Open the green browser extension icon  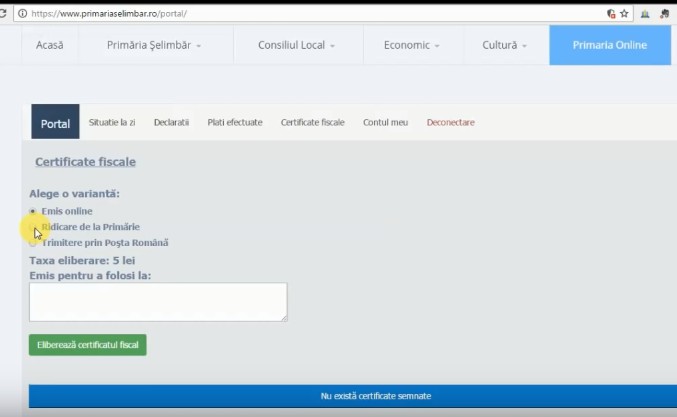(645, 14)
